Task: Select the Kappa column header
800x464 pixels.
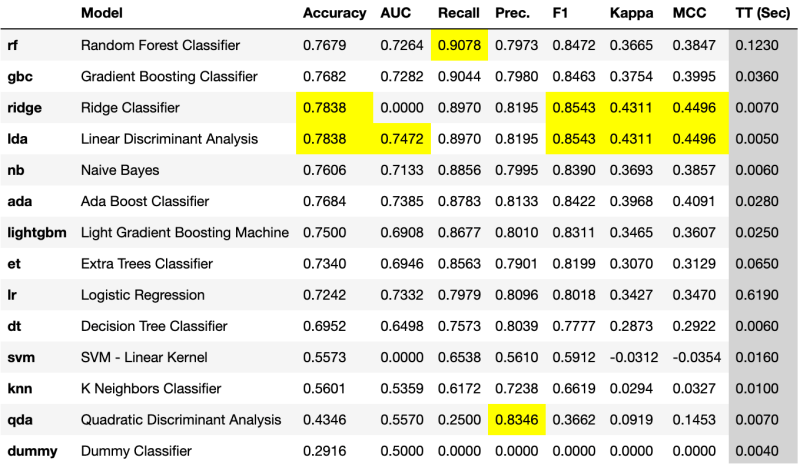Action: pos(631,13)
